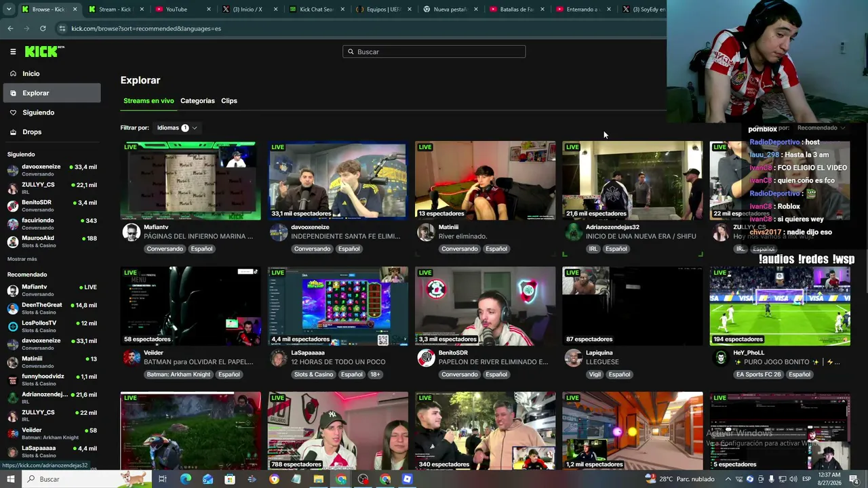This screenshot has height=488, width=868.
Task: Close the YouTube browser tab
Action: coord(208,9)
